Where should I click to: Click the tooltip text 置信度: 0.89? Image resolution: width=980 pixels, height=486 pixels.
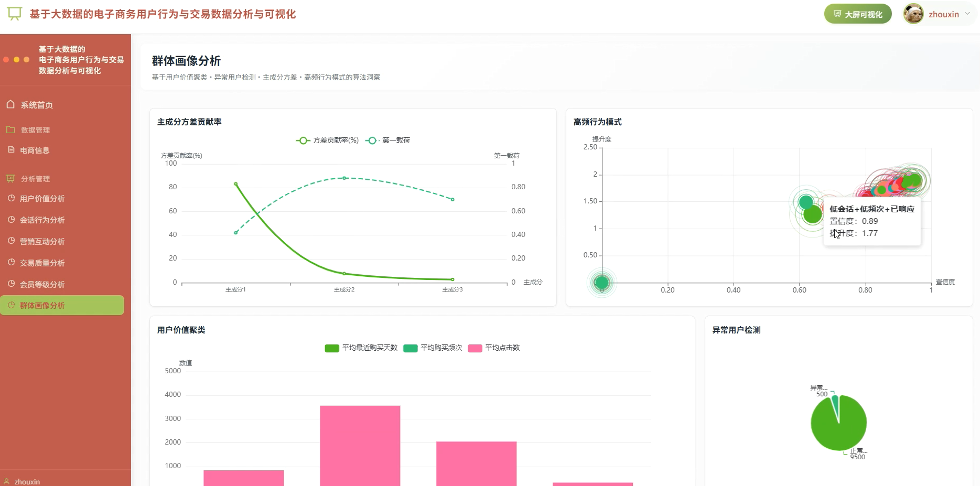point(854,221)
